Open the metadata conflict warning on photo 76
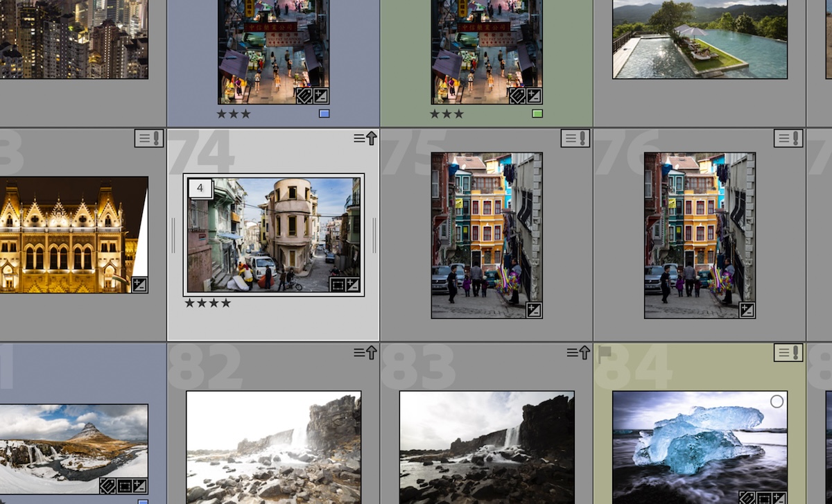832x504 pixels. (x=788, y=139)
